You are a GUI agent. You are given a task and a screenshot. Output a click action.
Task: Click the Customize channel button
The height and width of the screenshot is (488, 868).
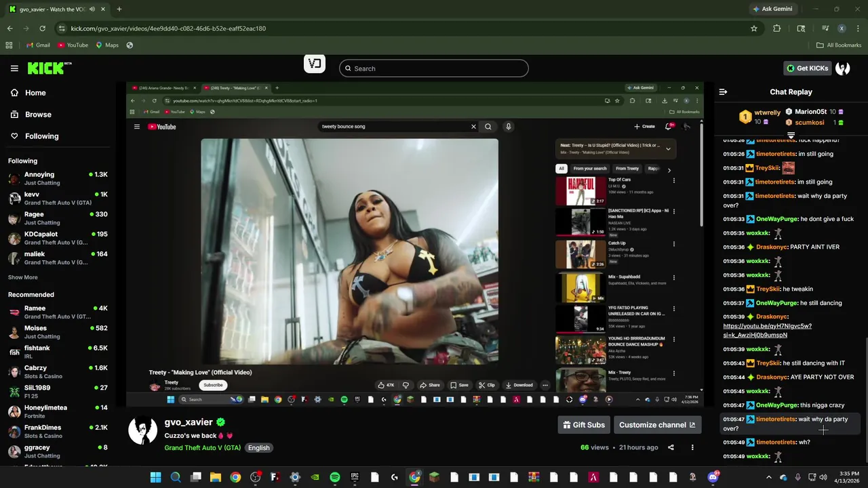657,425
